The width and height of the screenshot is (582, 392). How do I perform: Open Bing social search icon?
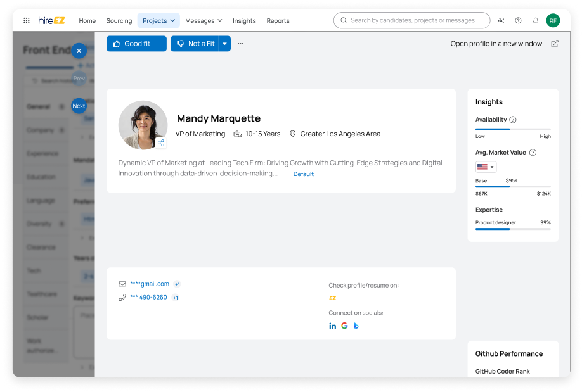[356, 326]
